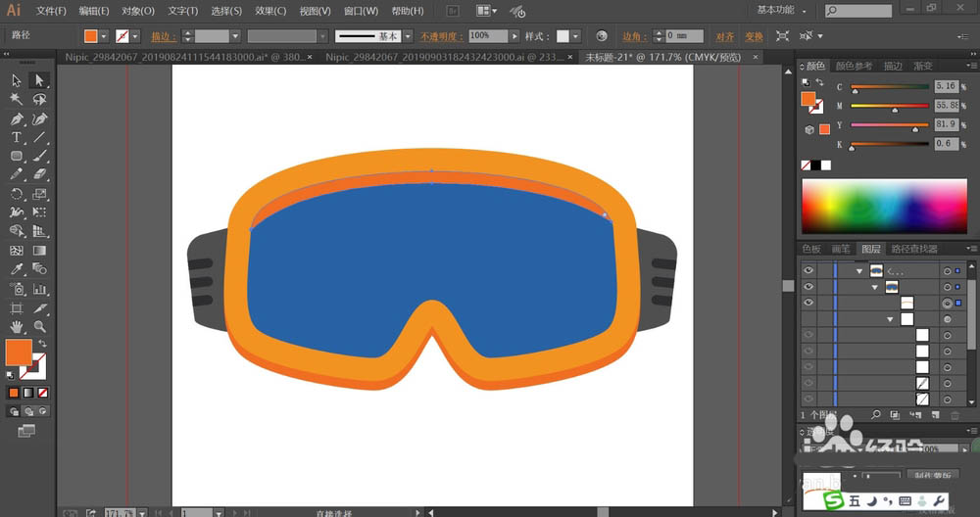Set the None (no paint) mode button in toolbox
The height and width of the screenshot is (517, 980).
point(42,393)
